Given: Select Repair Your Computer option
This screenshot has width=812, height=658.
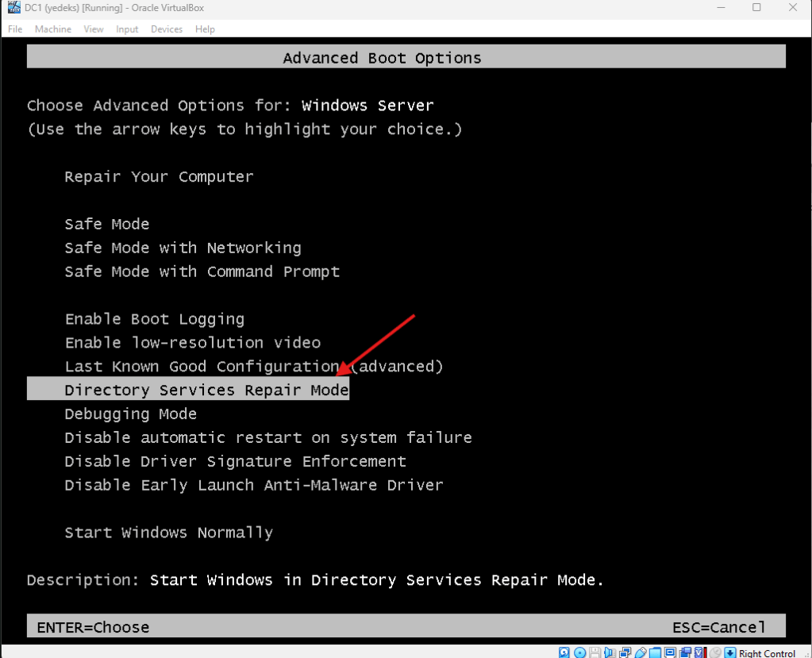Looking at the screenshot, I should (x=159, y=176).
